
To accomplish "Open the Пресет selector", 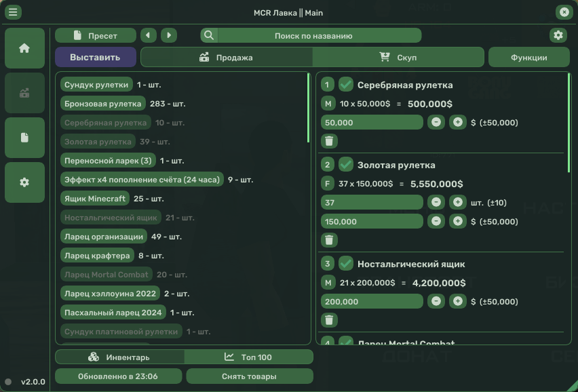I will tap(96, 35).
